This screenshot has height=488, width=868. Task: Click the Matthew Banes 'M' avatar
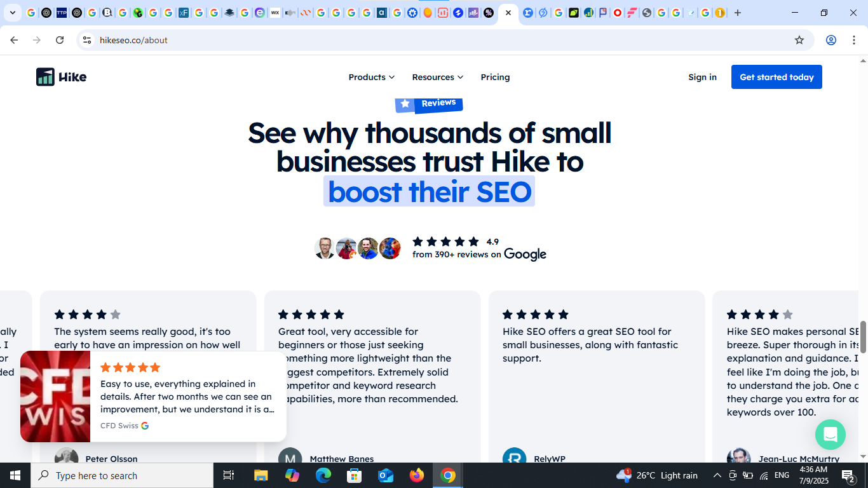[x=290, y=456]
